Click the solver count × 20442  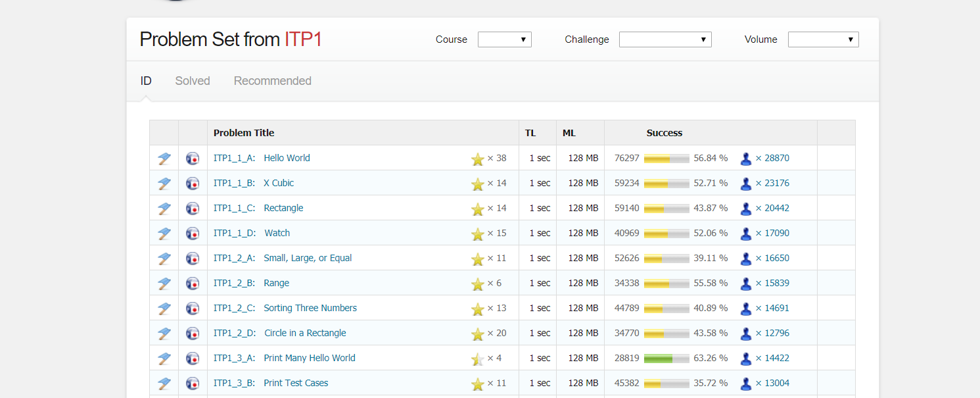click(772, 208)
